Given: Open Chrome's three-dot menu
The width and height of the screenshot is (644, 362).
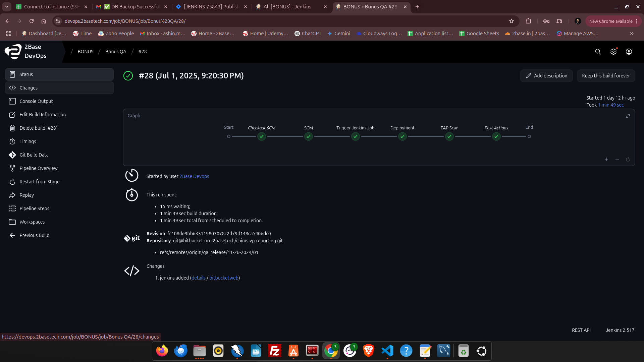Looking at the screenshot, I should (x=637, y=21).
